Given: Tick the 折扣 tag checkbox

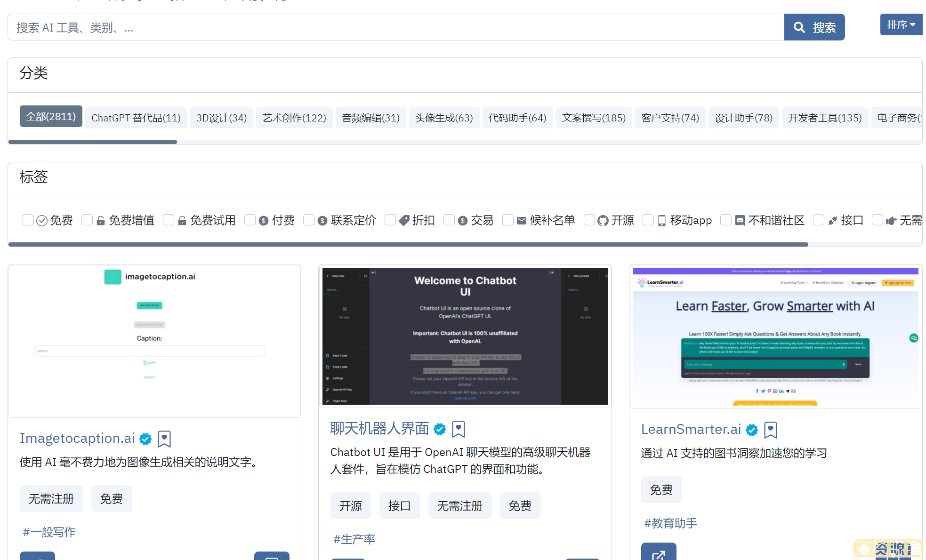Looking at the screenshot, I should click(x=390, y=220).
